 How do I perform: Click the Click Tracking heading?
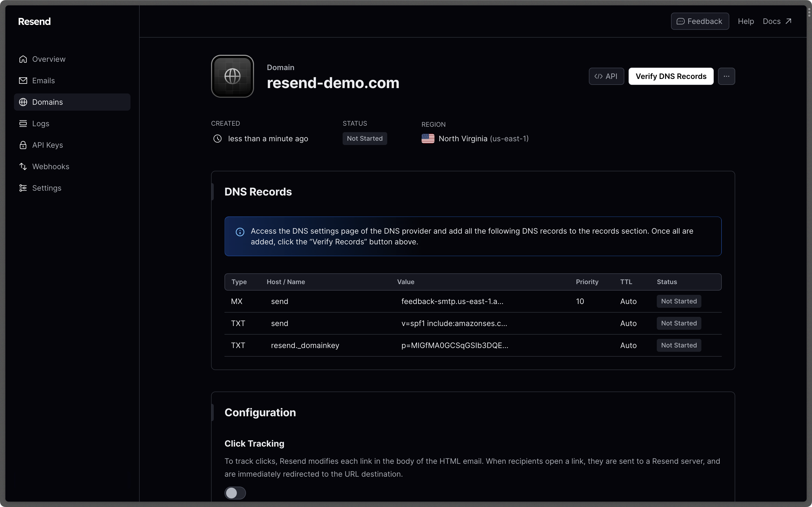pos(255,443)
